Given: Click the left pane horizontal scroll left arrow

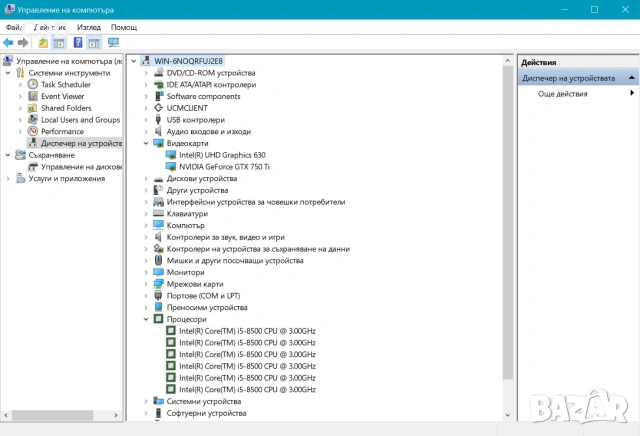Looking at the screenshot, I should pos(6,415).
